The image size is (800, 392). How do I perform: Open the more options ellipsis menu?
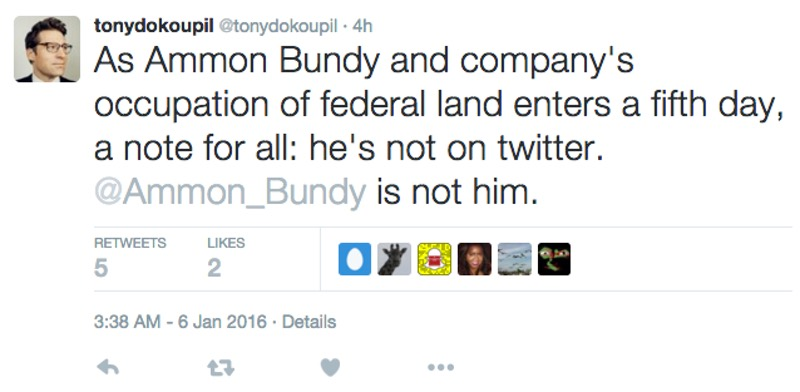click(441, 367)
